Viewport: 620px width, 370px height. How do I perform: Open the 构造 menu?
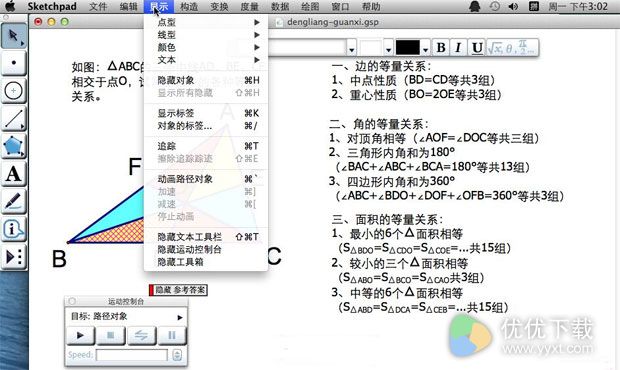tap(189, 6)
